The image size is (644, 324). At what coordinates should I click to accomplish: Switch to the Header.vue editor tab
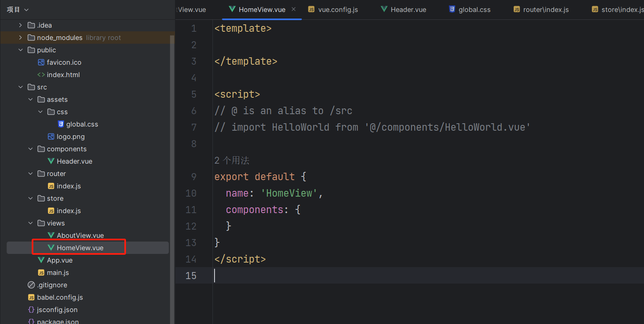pyautogui.click(x=404, y=9)
